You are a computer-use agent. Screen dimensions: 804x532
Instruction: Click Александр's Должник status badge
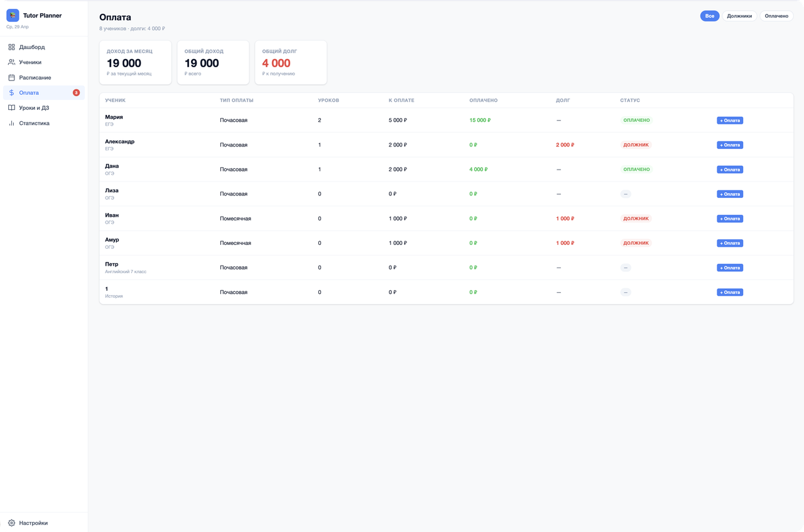(636, 144)
